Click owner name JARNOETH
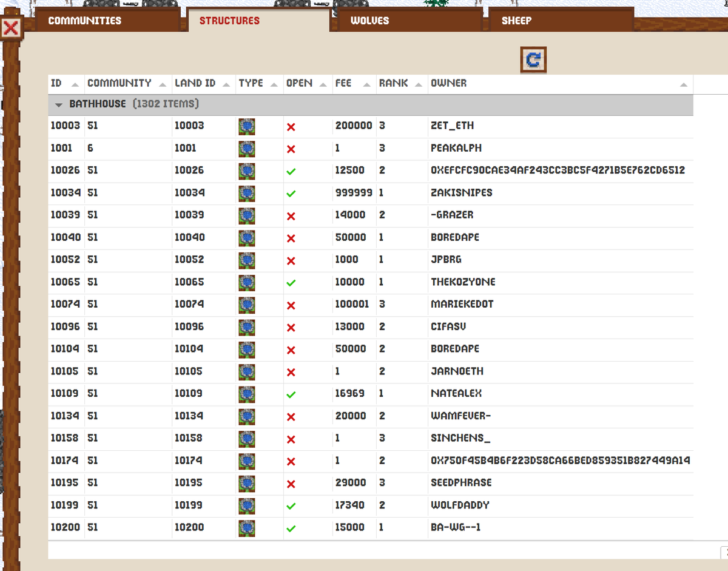This screenshot has height=571, width=728. click(457, 371)
